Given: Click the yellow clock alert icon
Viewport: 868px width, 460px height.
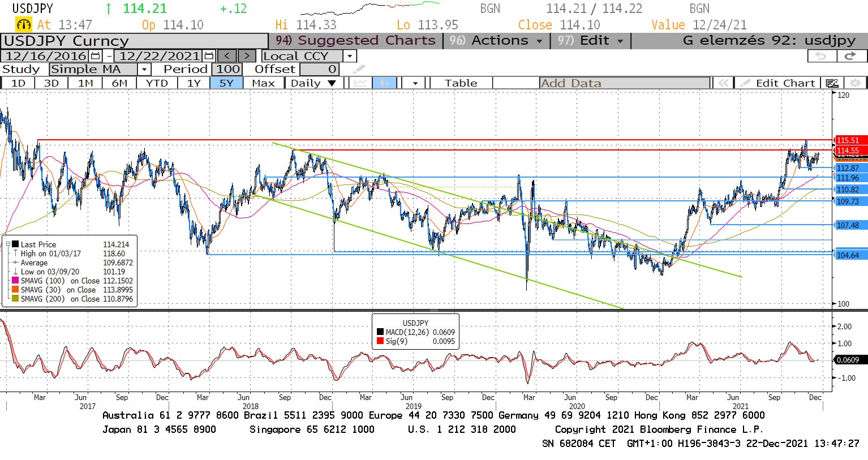Looking at the screenshot, I should [x=24, y=25].
